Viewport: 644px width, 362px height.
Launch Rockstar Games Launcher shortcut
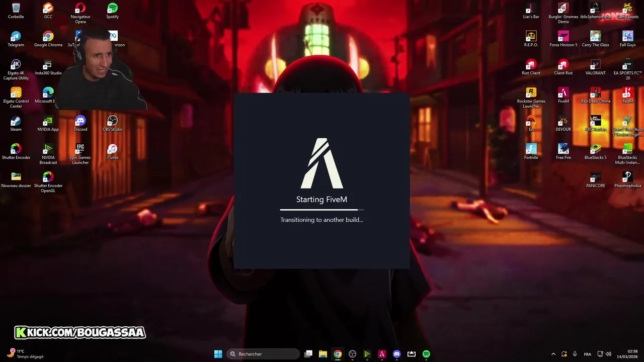tap(531, 98)
